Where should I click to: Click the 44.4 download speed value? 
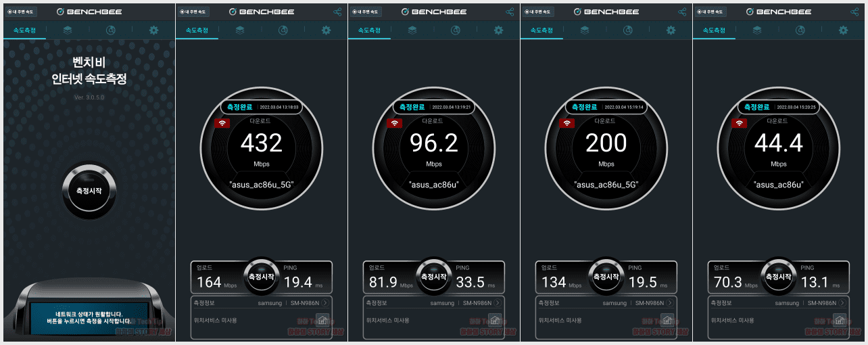pyautogui.click(x=779, y=143)
